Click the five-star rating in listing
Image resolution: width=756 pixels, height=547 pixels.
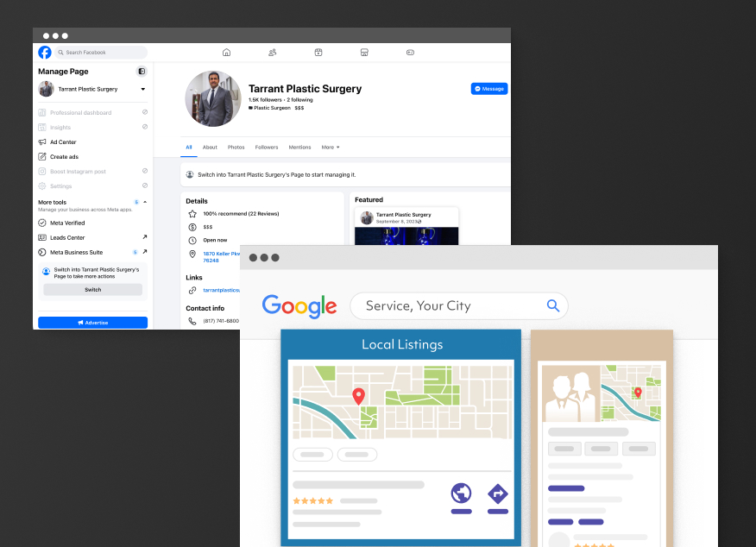tap(313, 501)
